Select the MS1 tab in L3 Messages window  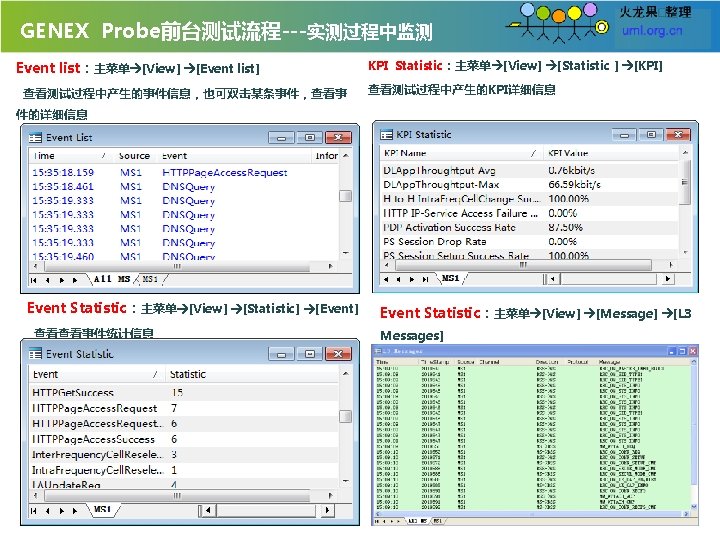point(438,522)
